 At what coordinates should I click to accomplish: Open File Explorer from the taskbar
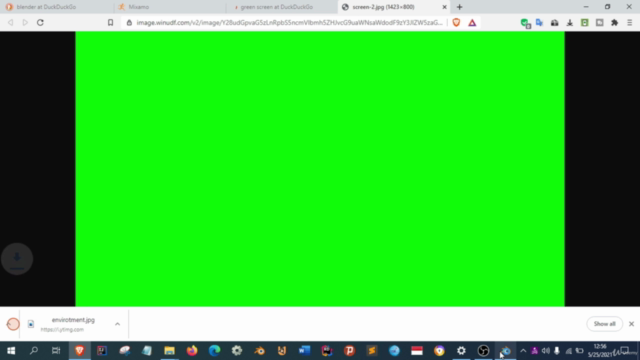pos(169,351)
